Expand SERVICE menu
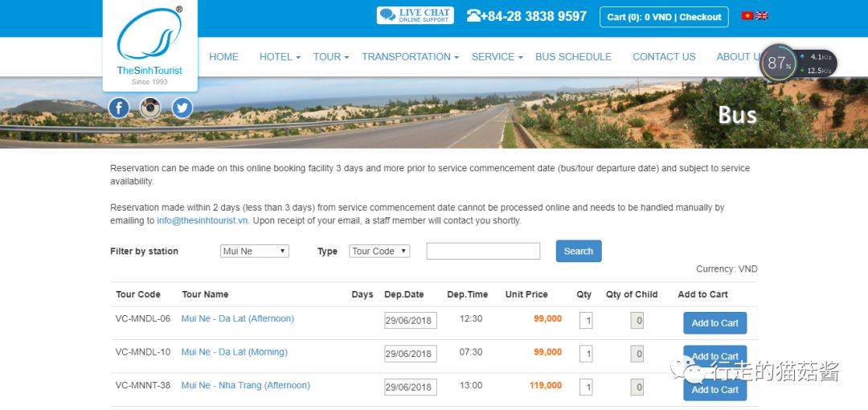This screenshot has height=410, width=868. click(x=497, y=56)
